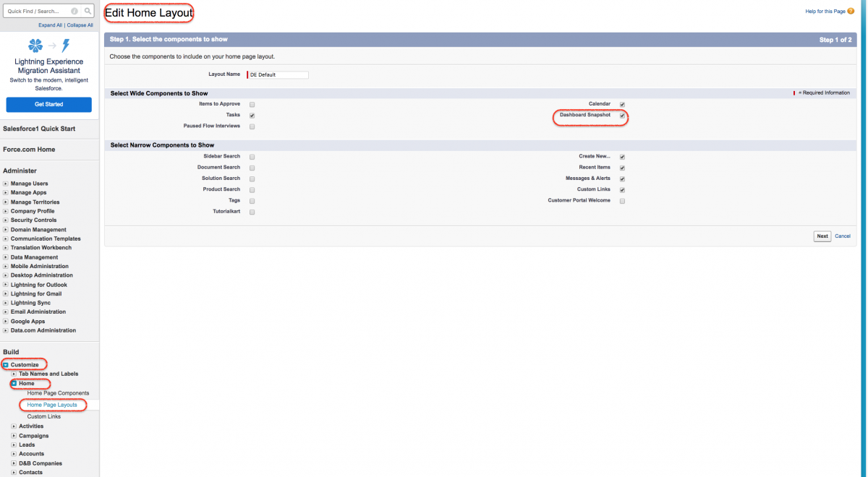Open Desktop Administration setup item

42,275
